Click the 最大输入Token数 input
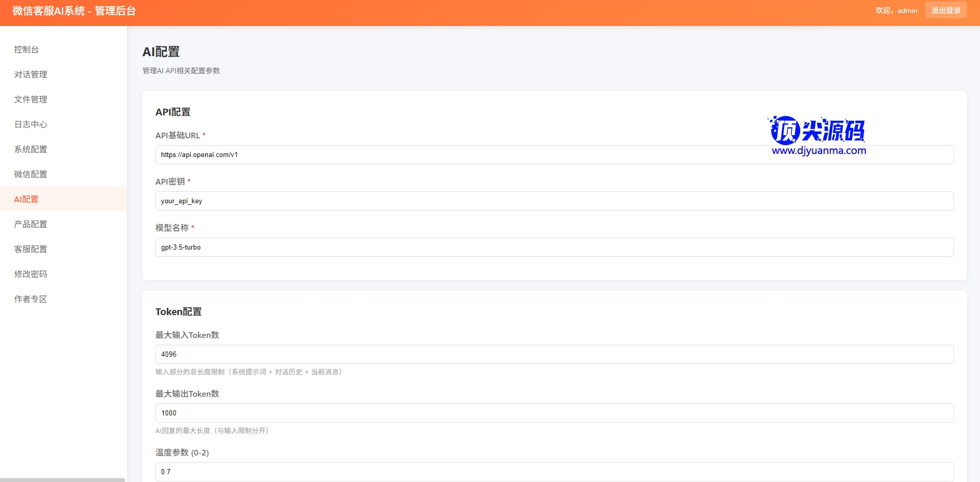 coord(554,355)
